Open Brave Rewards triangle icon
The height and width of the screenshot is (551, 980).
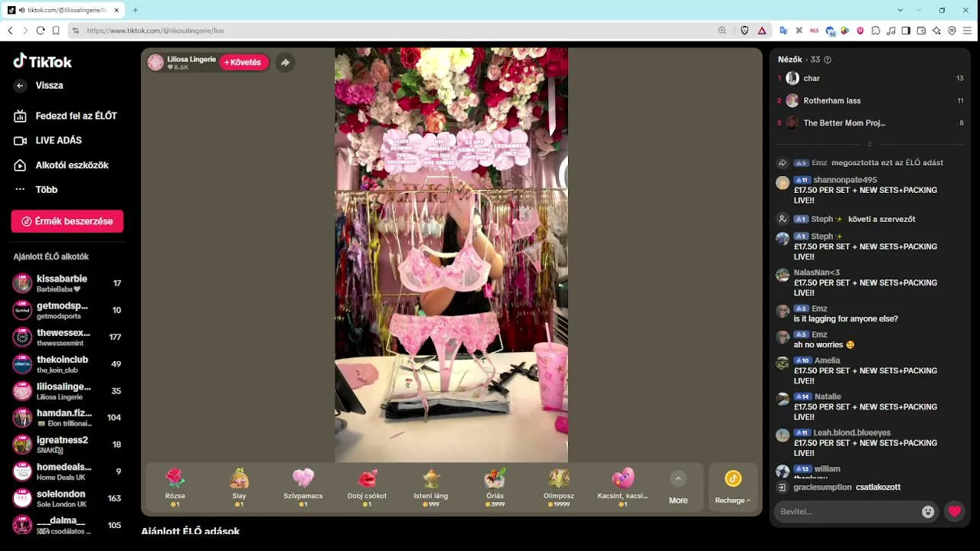(762, 31)
